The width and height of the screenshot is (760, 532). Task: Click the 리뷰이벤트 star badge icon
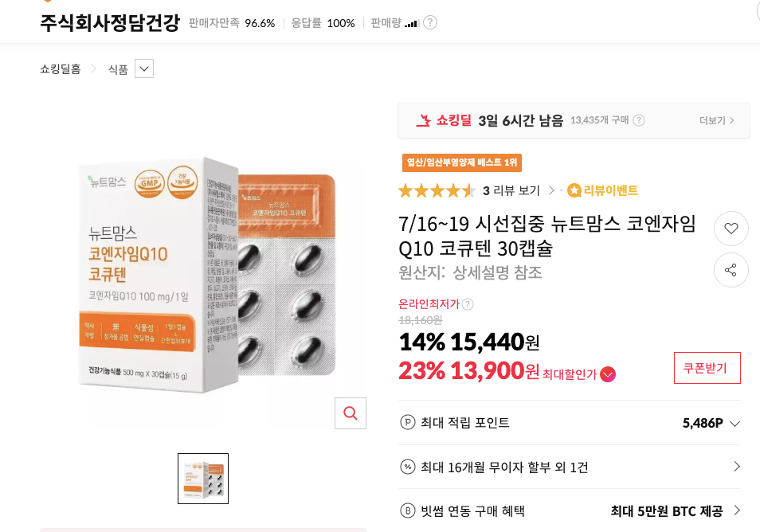coord(574,190)
